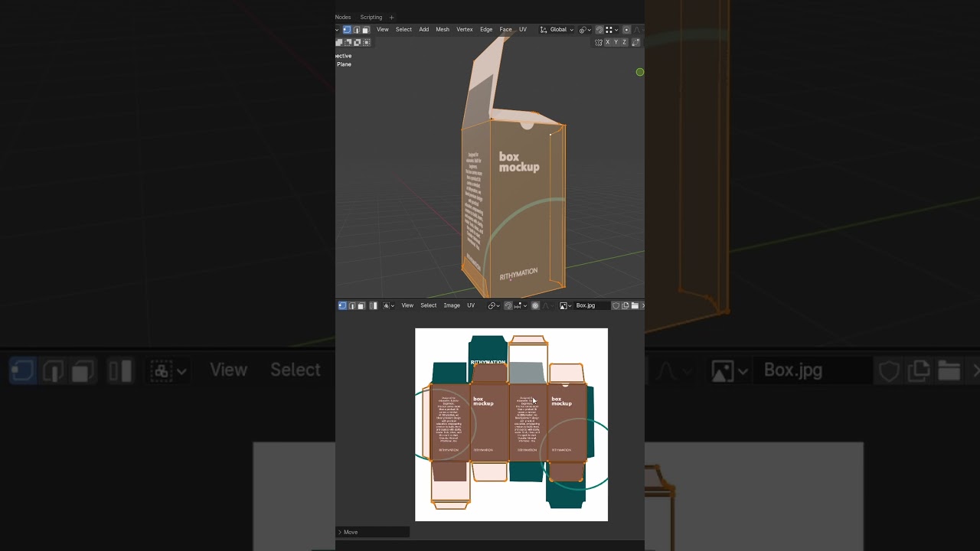Click the new image icon next to Box.jpg

pos(626,305)
